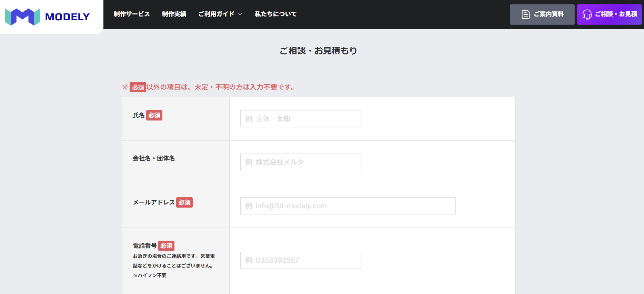Click the document icon in ご案内資料 button
The width and height of the screenshot is (644, 294).
[x=525, y=14]
